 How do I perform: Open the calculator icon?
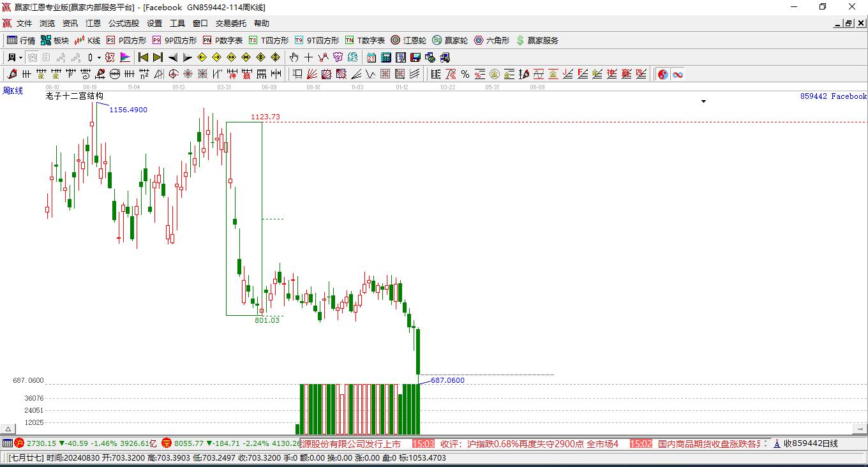click(386, 57)
